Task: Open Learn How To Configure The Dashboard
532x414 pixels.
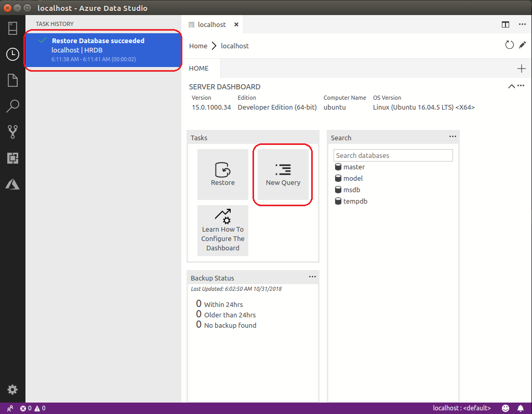Action: 222,231
